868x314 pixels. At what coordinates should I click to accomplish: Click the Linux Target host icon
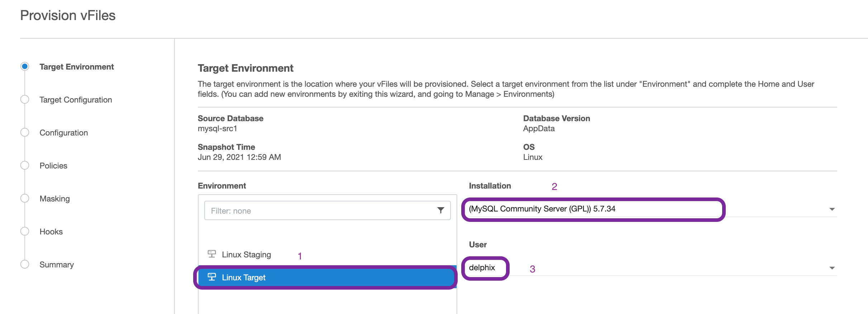(x=212, y=277)
